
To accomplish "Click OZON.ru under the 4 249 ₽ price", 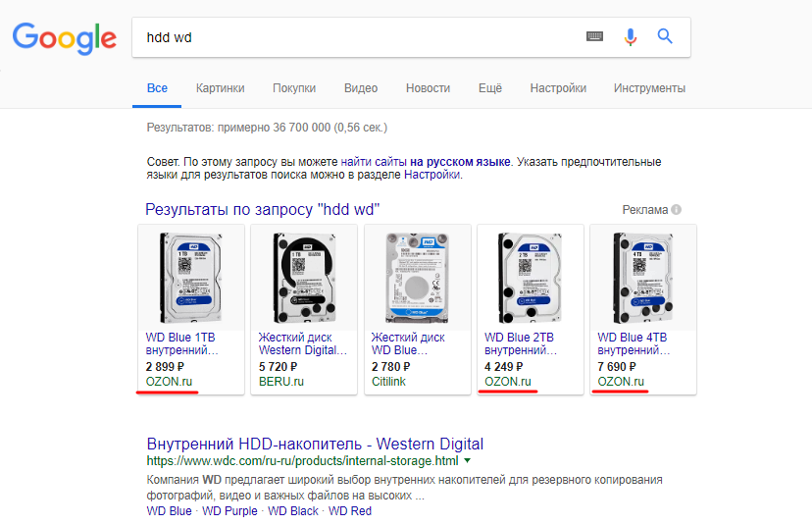I will pos(508,382).
